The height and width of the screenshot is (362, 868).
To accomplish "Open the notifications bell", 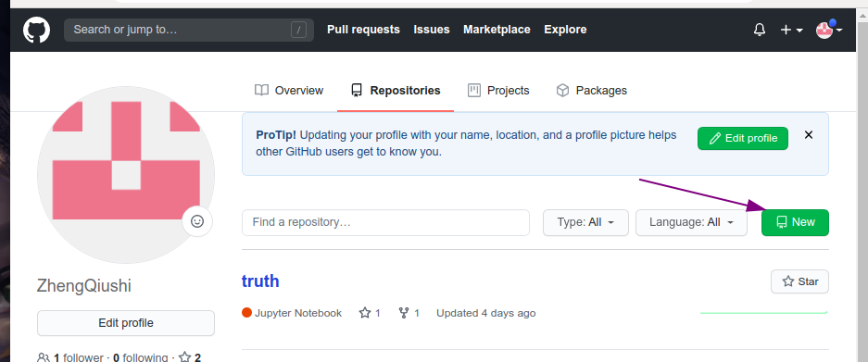I will [x=760, y=30].
